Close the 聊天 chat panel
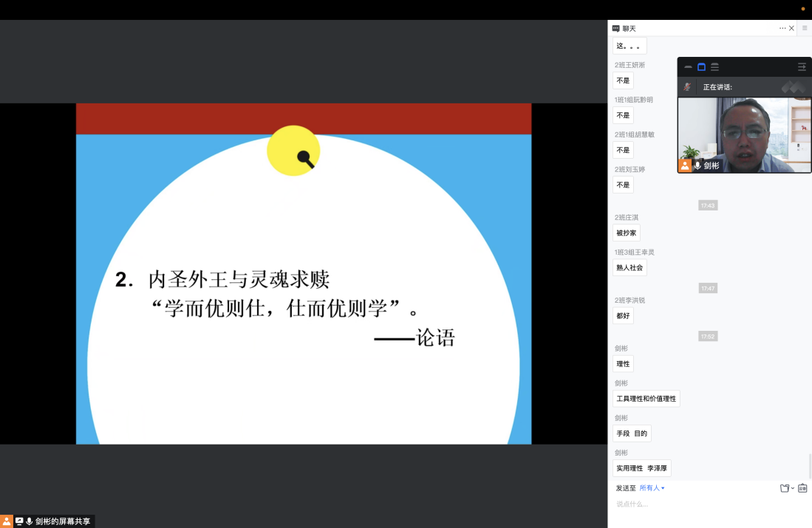The width and height of the screenshot is (812, 528). coord(792,29)
